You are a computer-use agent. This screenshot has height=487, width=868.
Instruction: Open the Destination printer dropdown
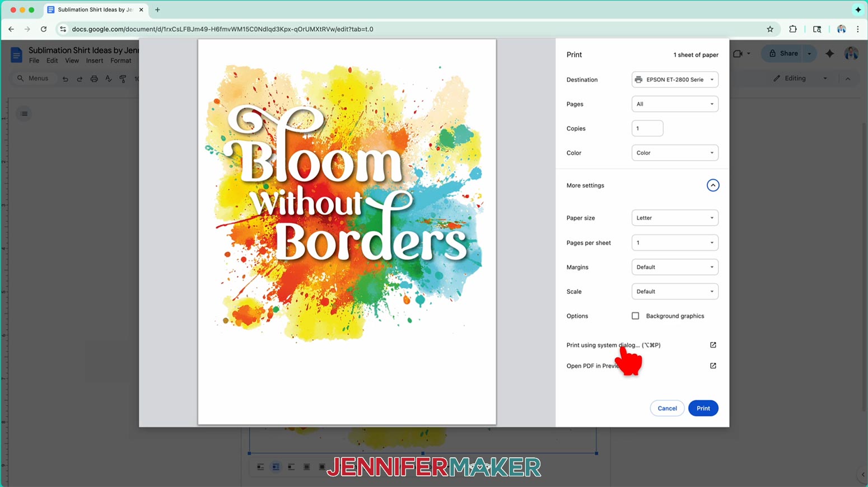click(675, 79)
